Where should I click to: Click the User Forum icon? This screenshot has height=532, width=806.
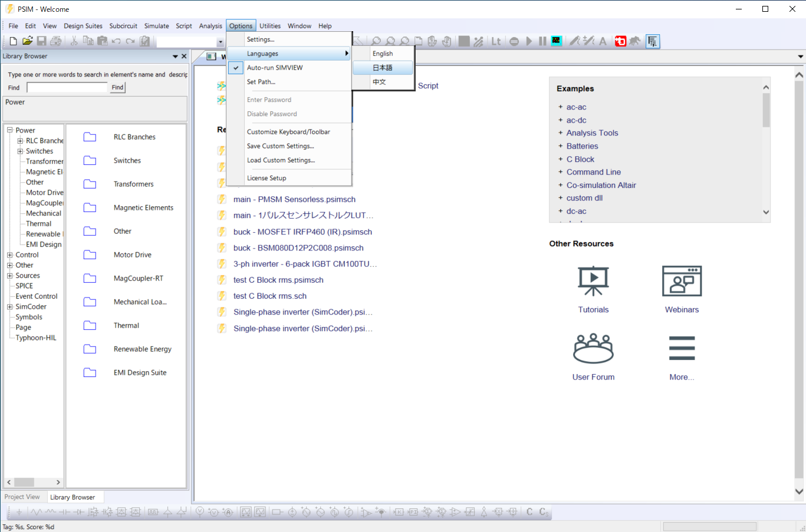click(593, 348)
